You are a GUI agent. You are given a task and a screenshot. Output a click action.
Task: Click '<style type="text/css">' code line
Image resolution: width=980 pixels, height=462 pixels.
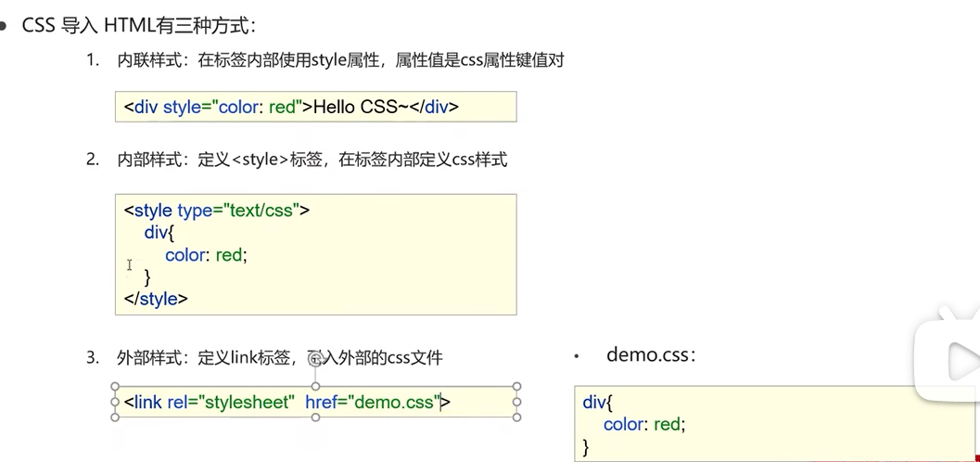pyautogui.click(x=216, y=210)
